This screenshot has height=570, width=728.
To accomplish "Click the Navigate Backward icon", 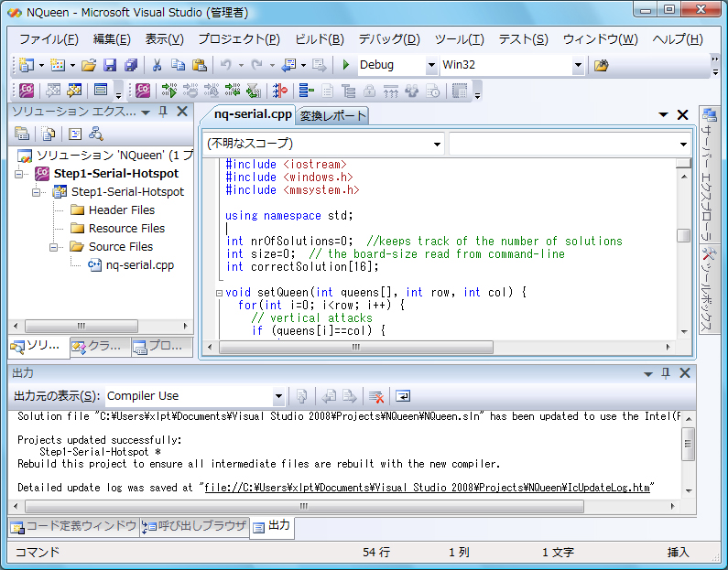I will tap(288, 65).
